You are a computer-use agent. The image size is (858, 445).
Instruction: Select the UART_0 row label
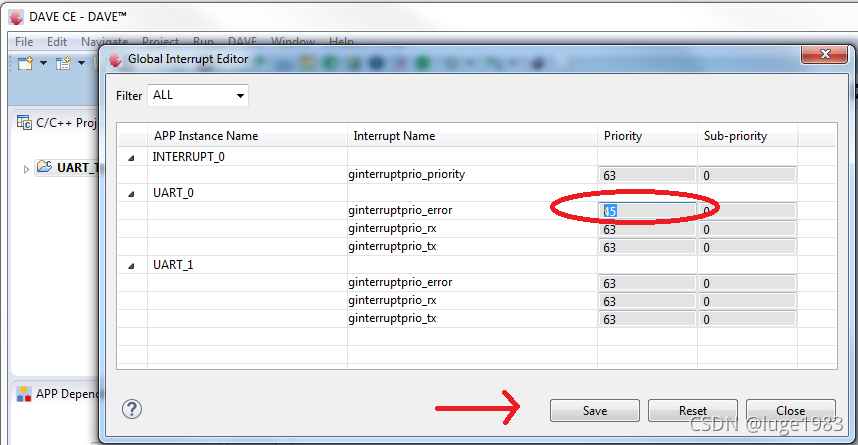(x=173, y=193)
